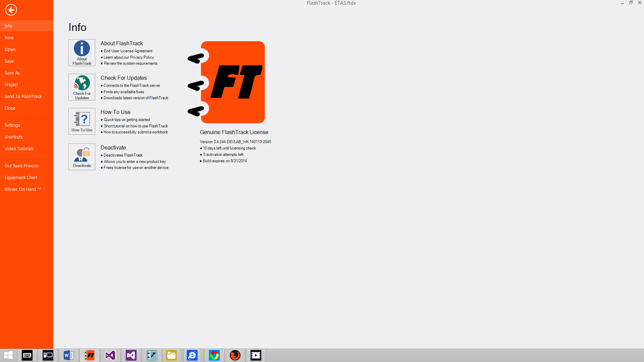Choose Send To FlashTrack
Screen dimensions: 644x362
click(x=26, y=96)
